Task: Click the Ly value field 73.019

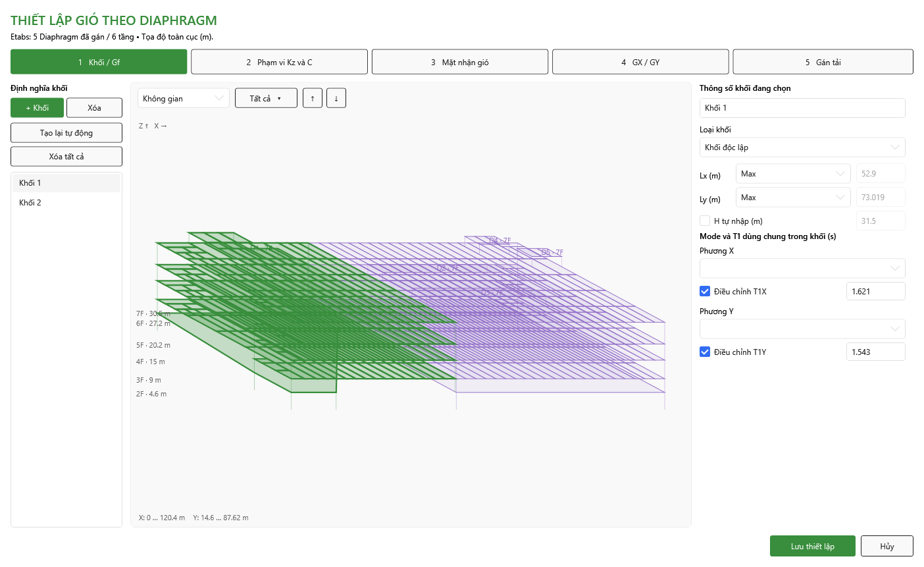Action: pyautogui.click(x=881, y=197)
